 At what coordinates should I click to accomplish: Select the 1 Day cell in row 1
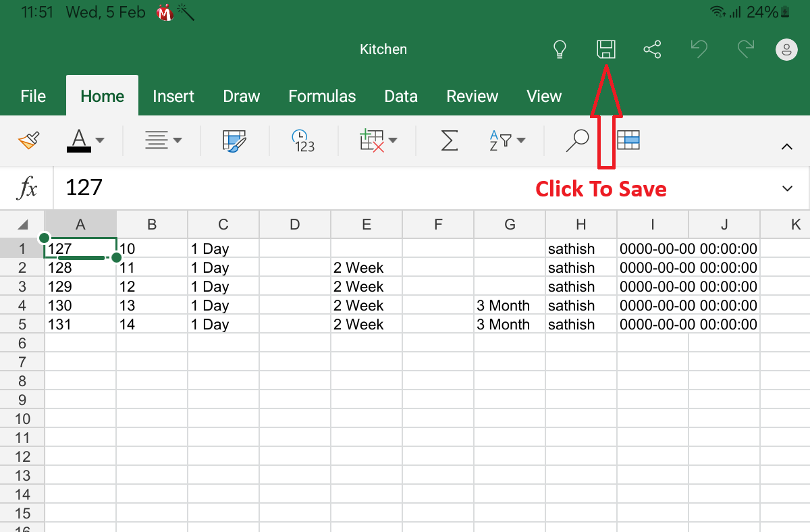click(x=223, y=248)
